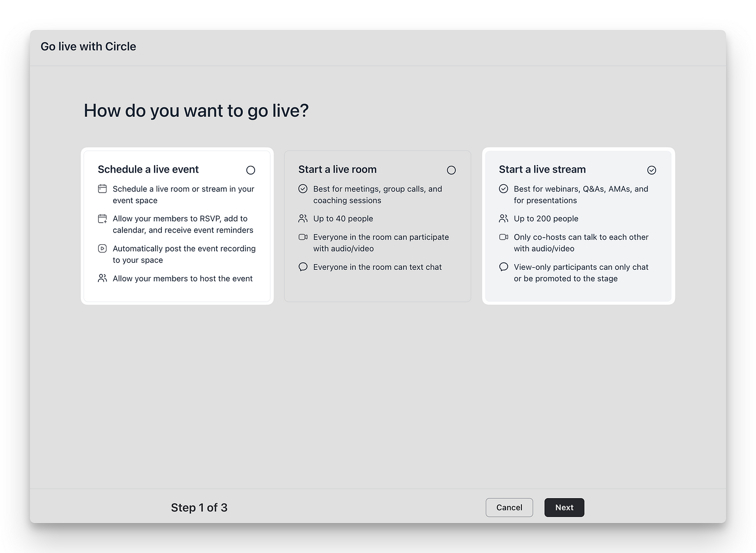Click the recording icon beside 'Automatically post the event recording'
The width and height of the screenshot is (756, 553).
(x=102, y=248)
